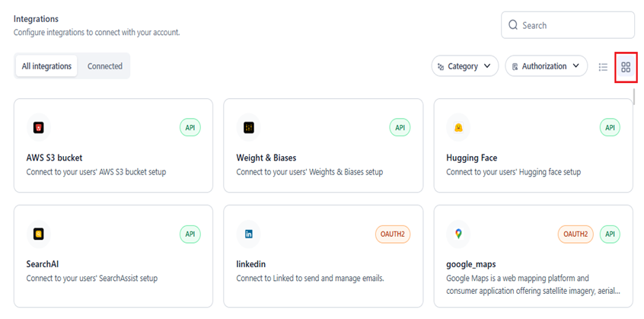Click the API badge on AWS S3 card
644x319 pixels.
point(190,127)
